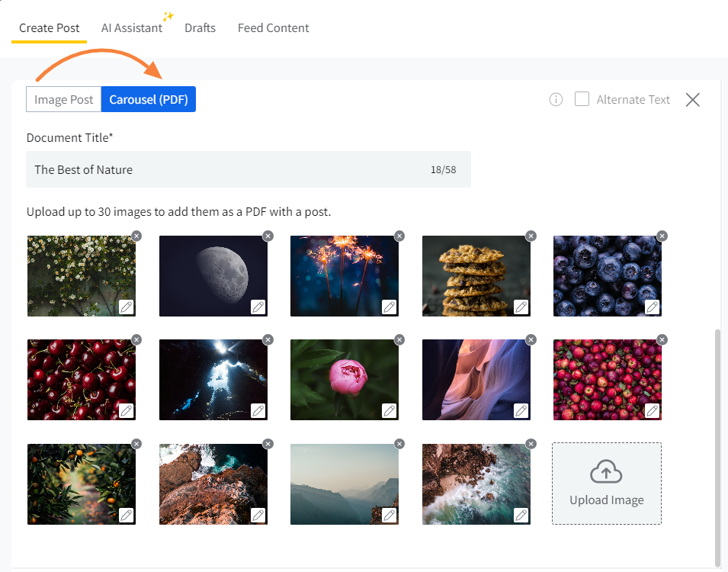Click the info icon beside Alternate Text
The image size is (728, 572).
[x=556, y=100]
